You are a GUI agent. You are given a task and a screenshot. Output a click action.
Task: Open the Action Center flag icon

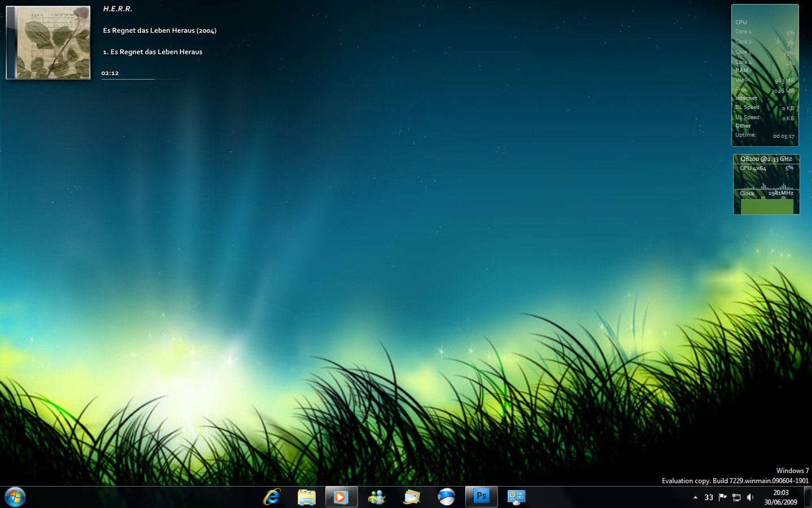tap(722, 497)
